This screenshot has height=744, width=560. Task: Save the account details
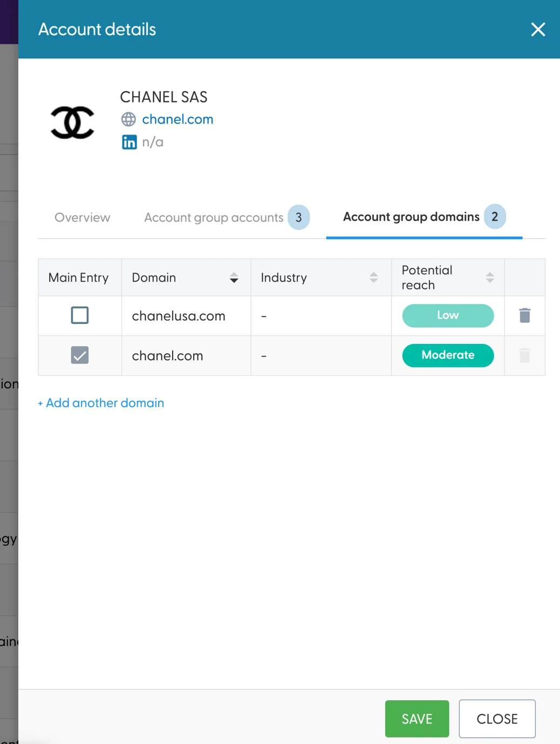coord(417,719)
